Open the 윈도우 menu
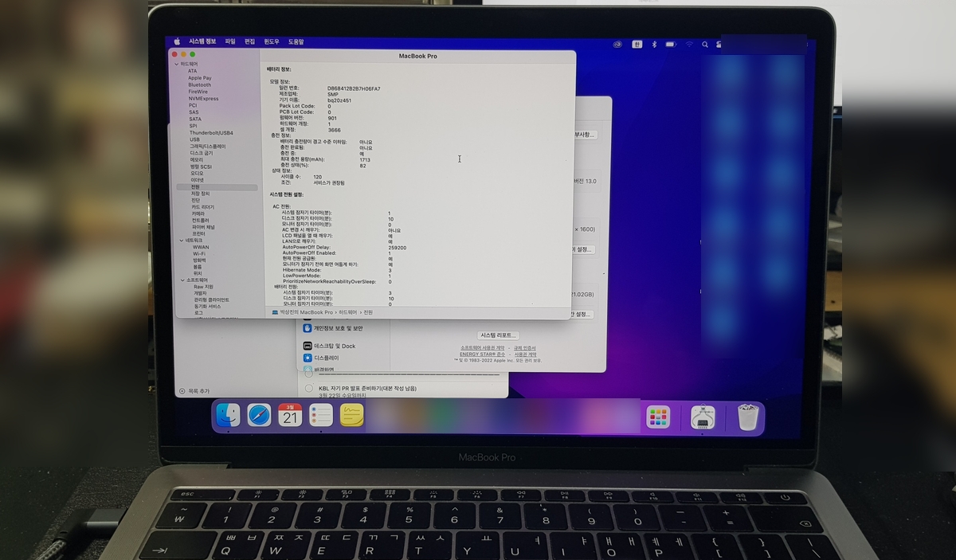 tap(272, 41)
